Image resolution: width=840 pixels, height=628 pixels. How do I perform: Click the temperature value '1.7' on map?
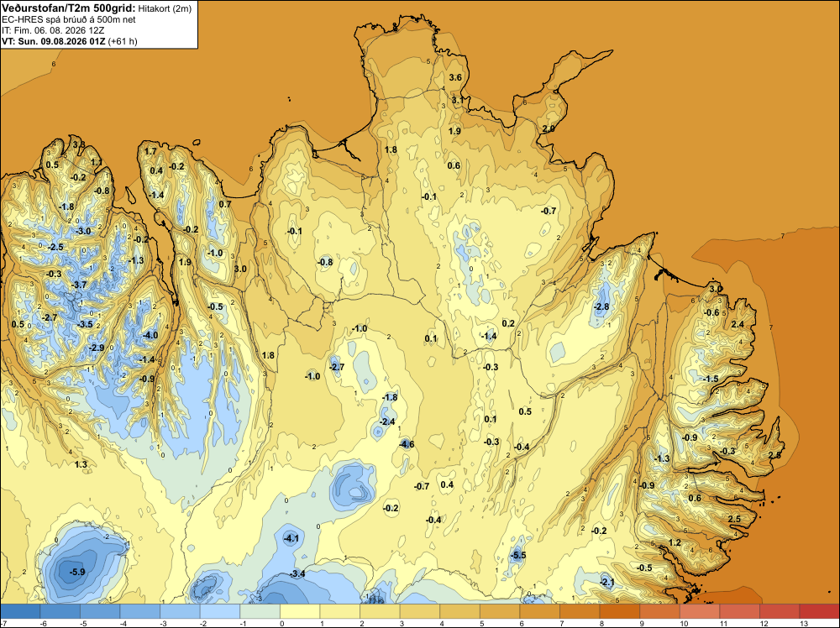tap(150, 151)
